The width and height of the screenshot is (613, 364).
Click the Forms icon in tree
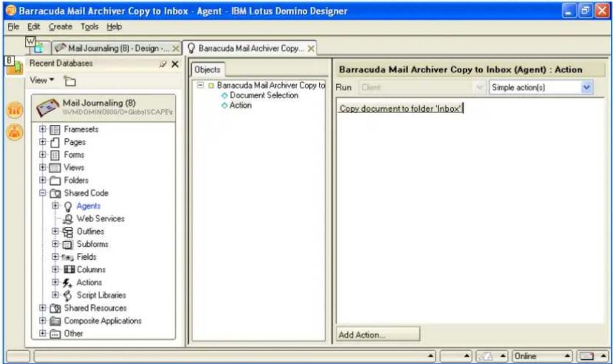(55, 155)
